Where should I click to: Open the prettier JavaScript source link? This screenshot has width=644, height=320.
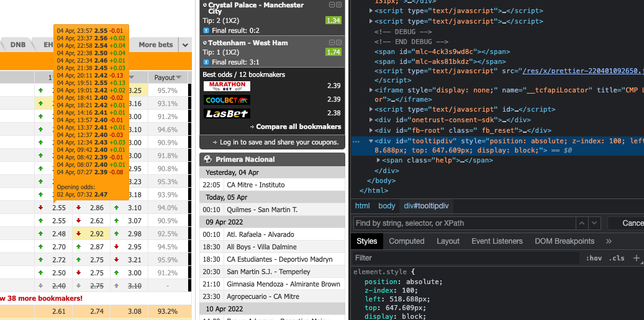[583, 71]
